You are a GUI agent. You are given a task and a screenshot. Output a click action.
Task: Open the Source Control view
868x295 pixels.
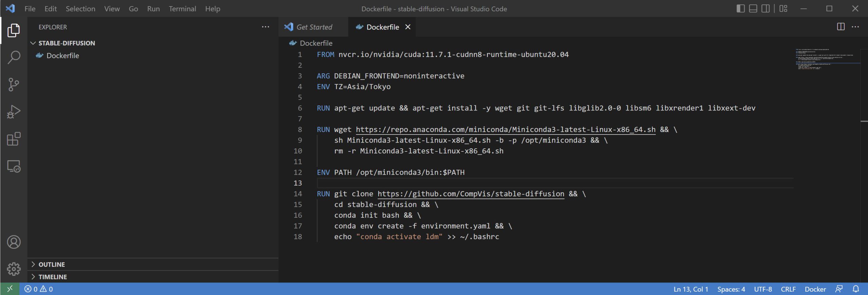point(14,84)
